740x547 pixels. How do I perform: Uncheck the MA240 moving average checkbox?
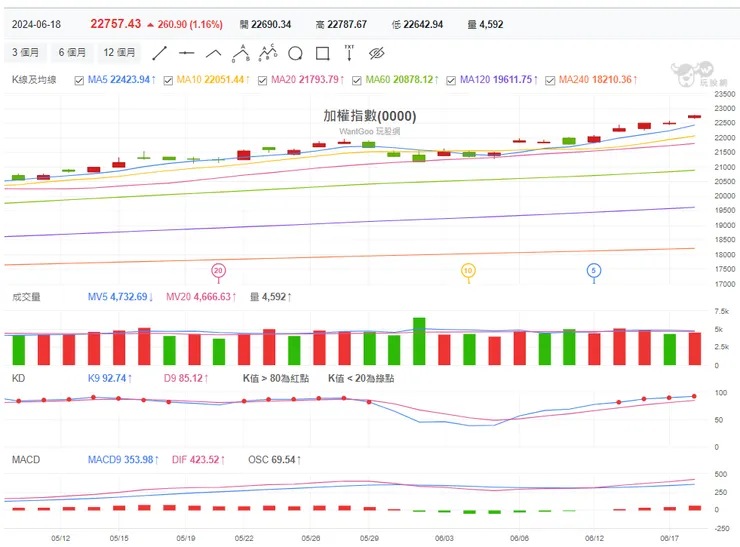pyautogui.click(x=550, y=81)
